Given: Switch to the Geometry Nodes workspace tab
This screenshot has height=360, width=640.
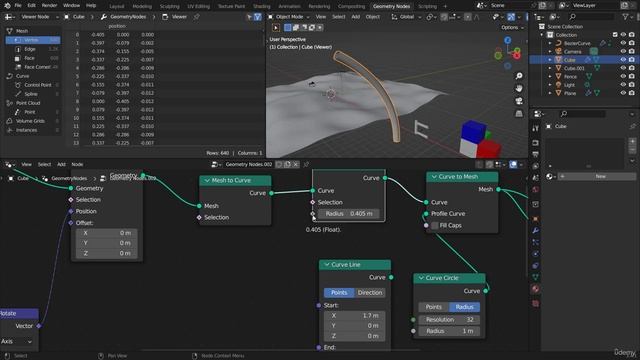Looking at the screenshot, I should [x=391, y=6].
